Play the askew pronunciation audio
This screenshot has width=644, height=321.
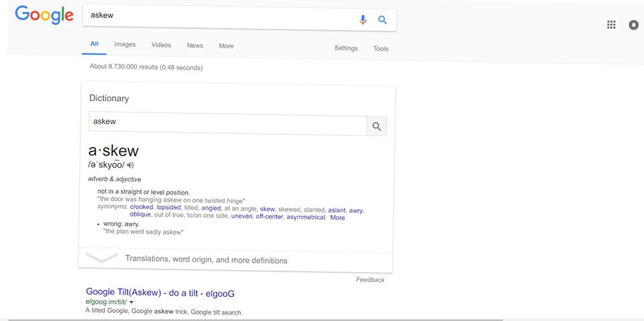click(x=130, y=165)
